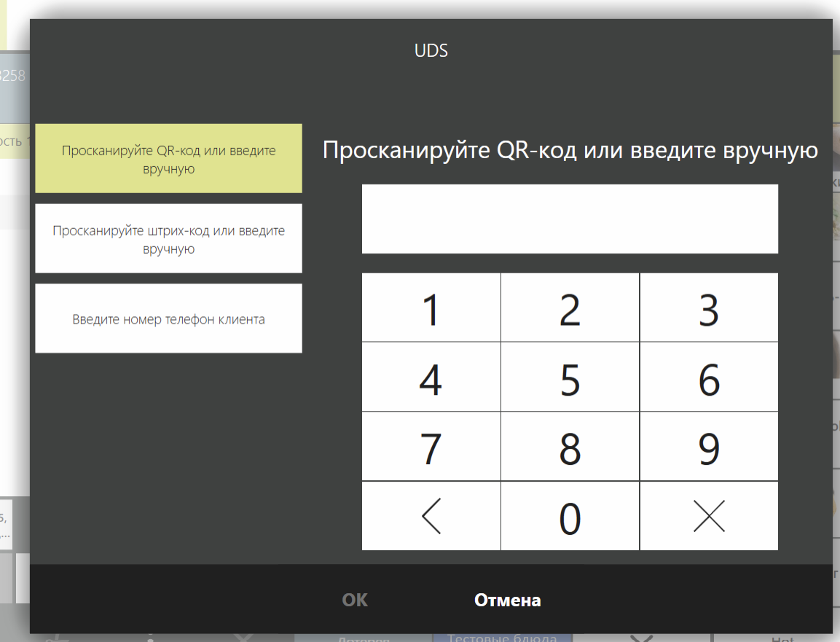Select the scan QR-code input mode
Image resolution: width=840 pixels, height=642 pixels.
pos(169,159)
